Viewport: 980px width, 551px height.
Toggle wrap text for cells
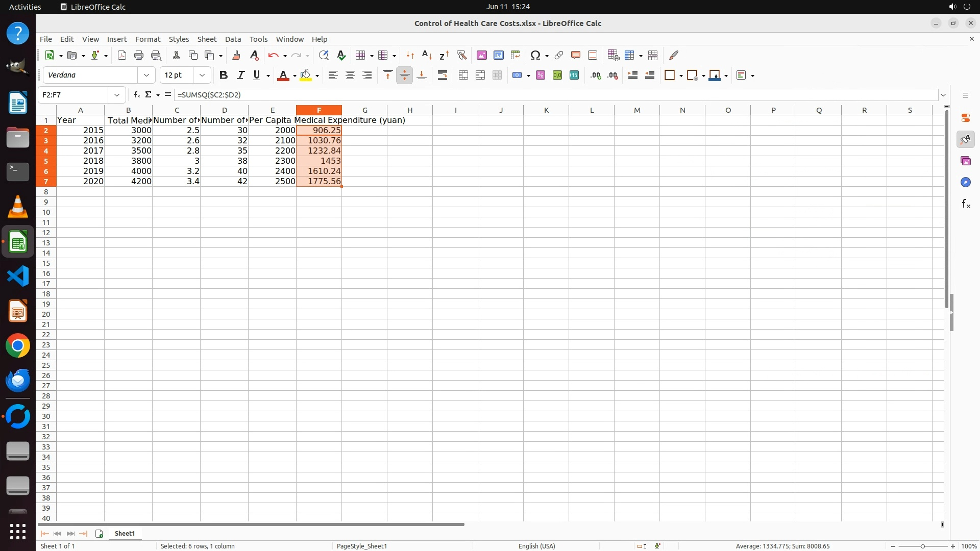(x=443, y=75)
